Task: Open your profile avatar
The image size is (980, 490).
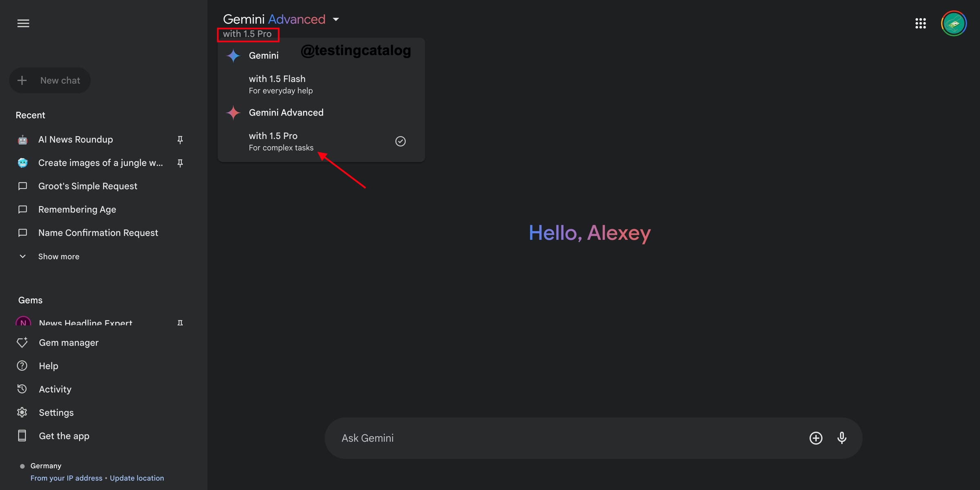Action: [954, 23]
